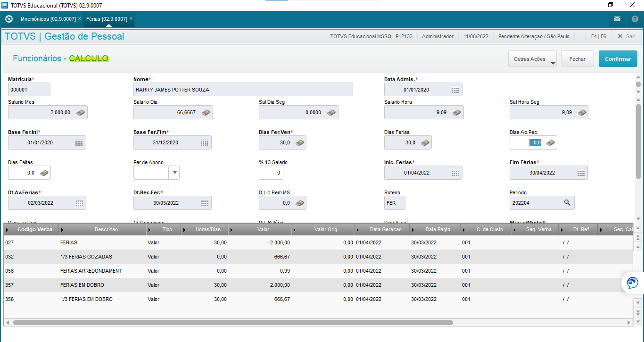Screen dimensions: 644x342
Task: Open calendar picker for Inic. Ferias field
Action: (455, 173)
